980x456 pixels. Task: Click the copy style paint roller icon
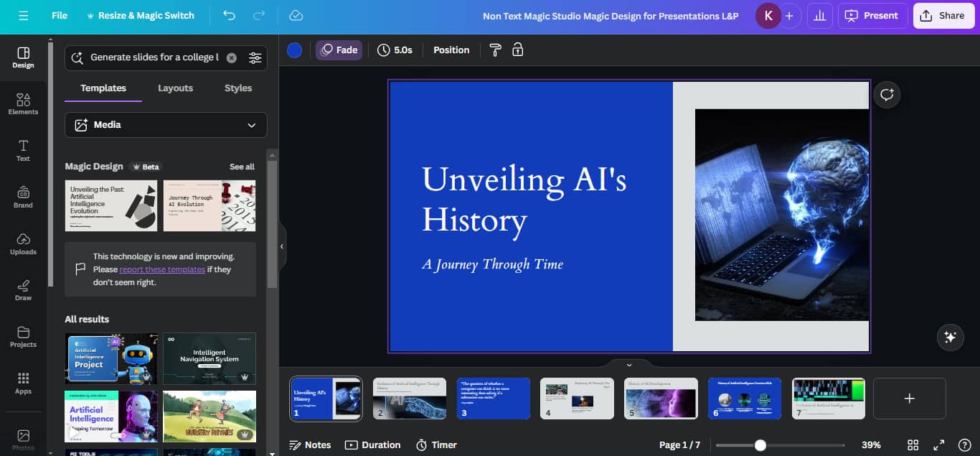495,50
